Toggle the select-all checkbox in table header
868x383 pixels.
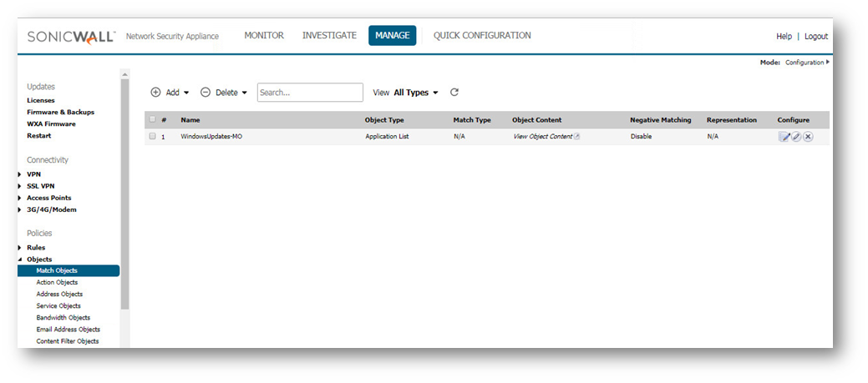click(152, 119)
